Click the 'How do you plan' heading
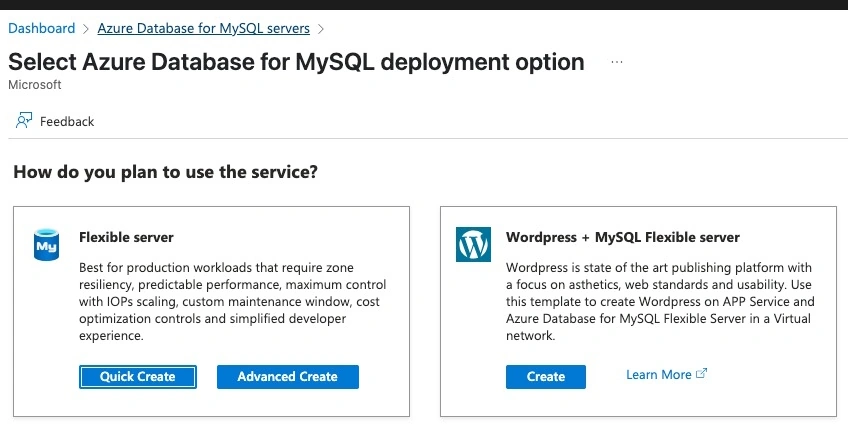This screenshot has height=428, width=848. point(165,172)
